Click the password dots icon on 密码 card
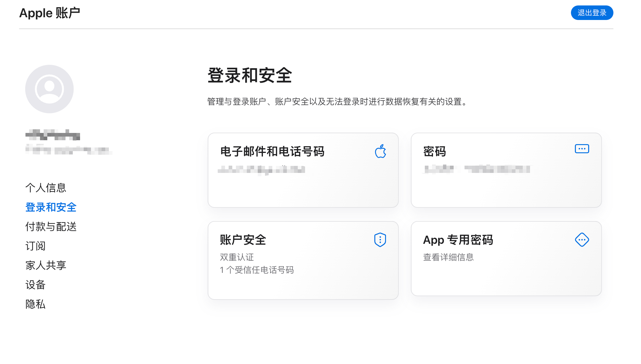This screenshot has height=364, width=641. (582, 149)
